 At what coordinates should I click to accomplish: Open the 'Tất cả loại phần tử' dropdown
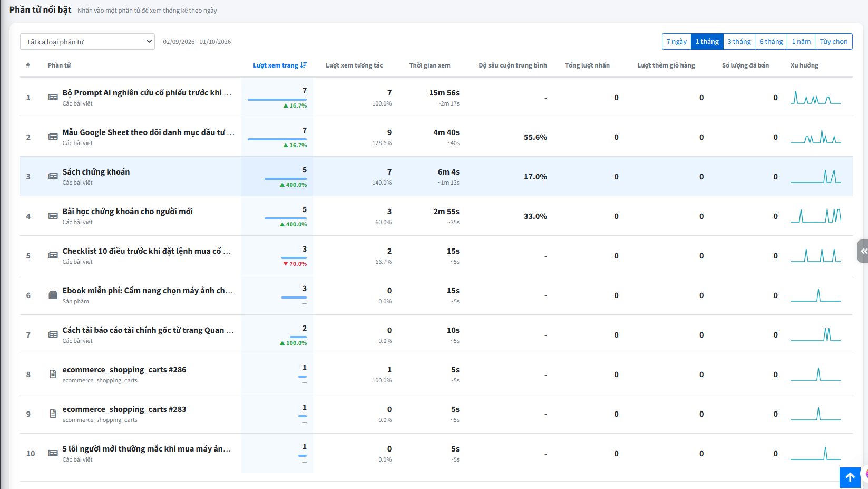[87, 42]
